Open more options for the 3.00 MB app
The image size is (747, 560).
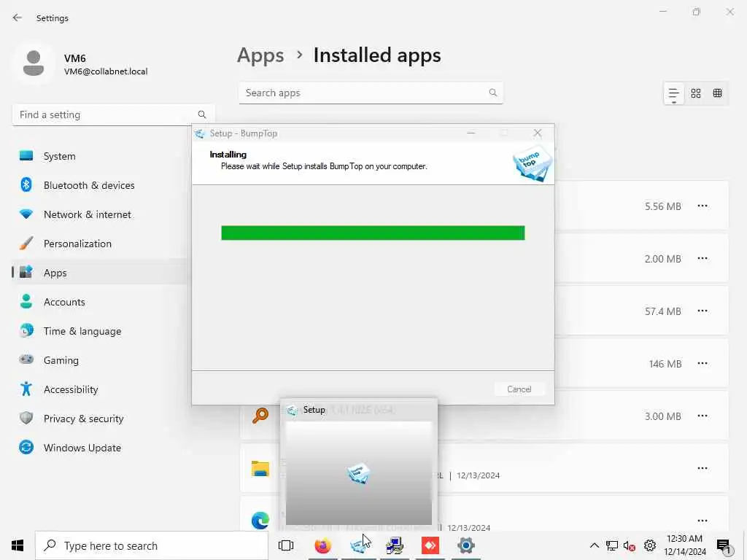point(703,416)
